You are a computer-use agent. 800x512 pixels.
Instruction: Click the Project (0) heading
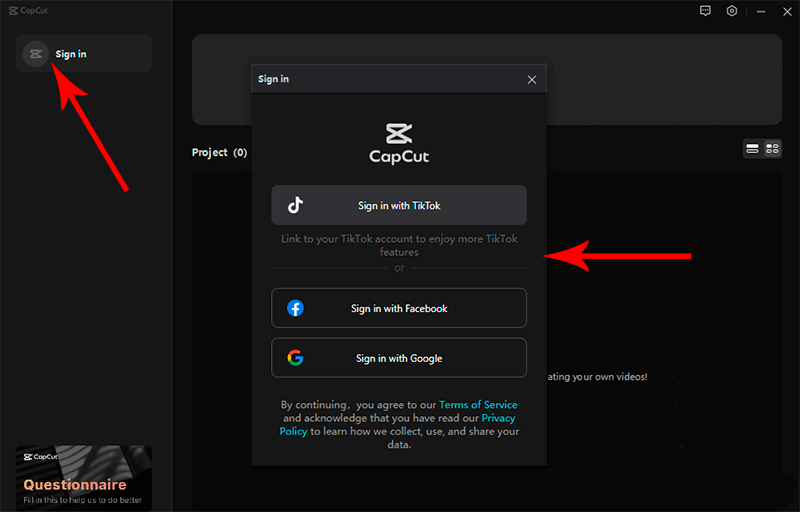click(219, 152)
